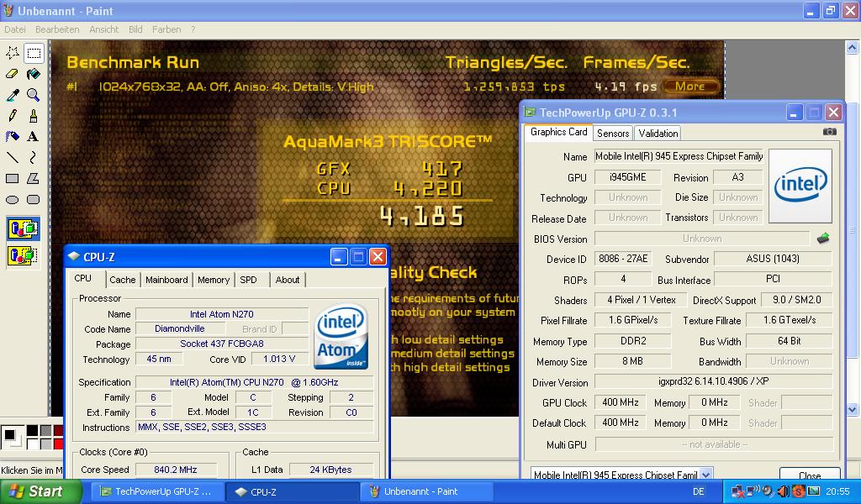861x504 pixels.
Task: Click the GPU-Z BIOS save chip icon
Action: tap(823, 239)
